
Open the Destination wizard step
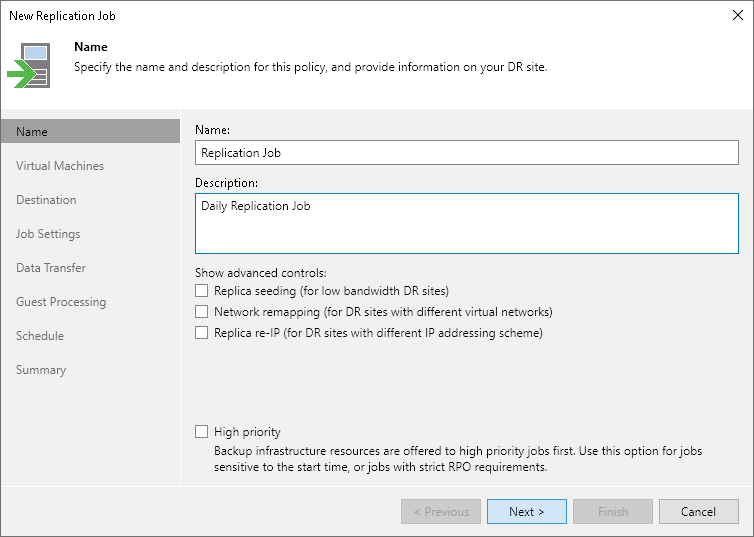[46, 200]
